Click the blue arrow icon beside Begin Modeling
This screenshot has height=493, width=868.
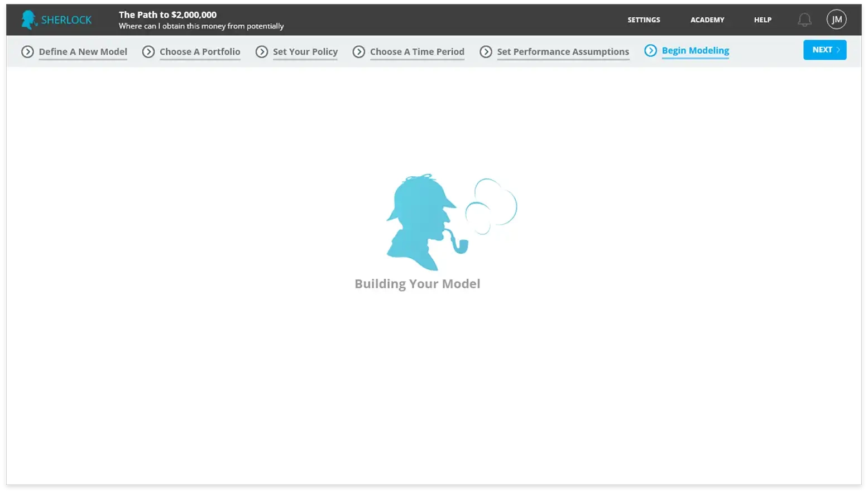[x=650, y=51]
